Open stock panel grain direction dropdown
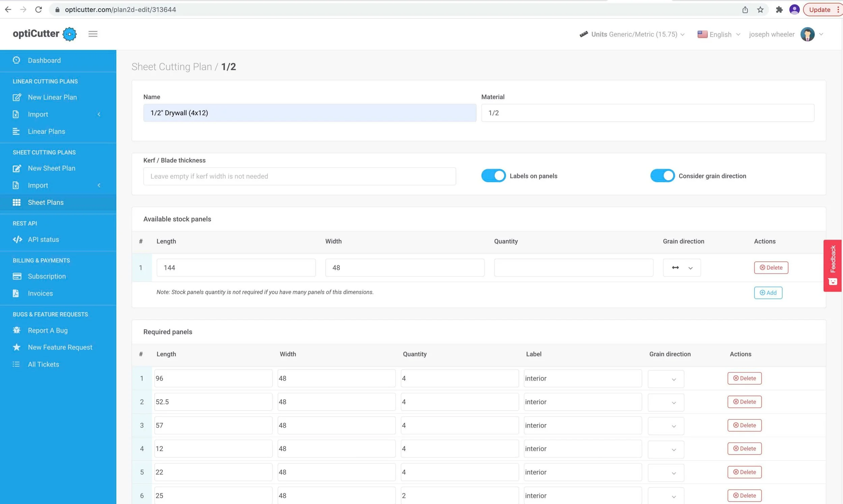The height and width of the screenshot is (504, 843). click(x=681, y=268)
